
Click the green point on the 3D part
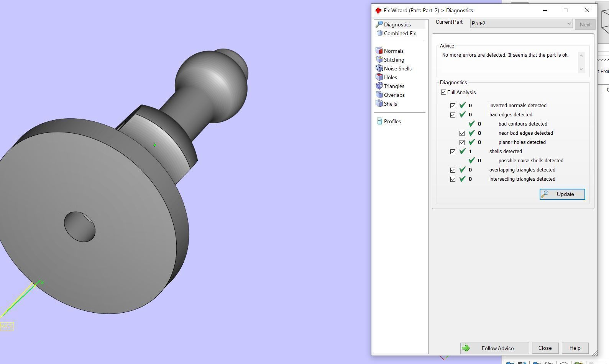click(155, 145)
